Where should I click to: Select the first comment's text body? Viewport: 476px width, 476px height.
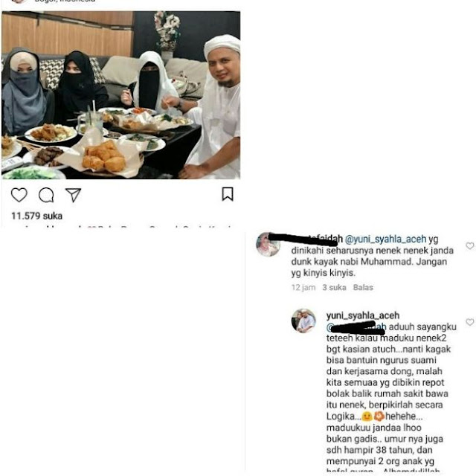coord(373,256)
